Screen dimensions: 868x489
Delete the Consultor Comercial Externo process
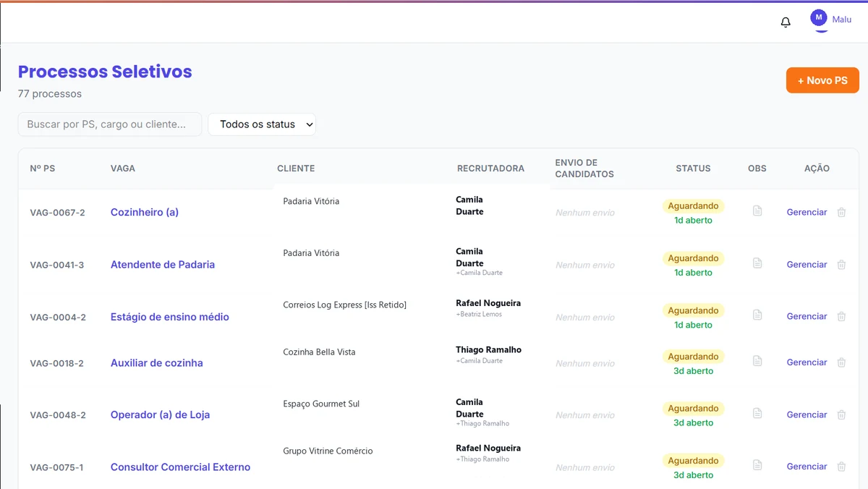point(841,467)
